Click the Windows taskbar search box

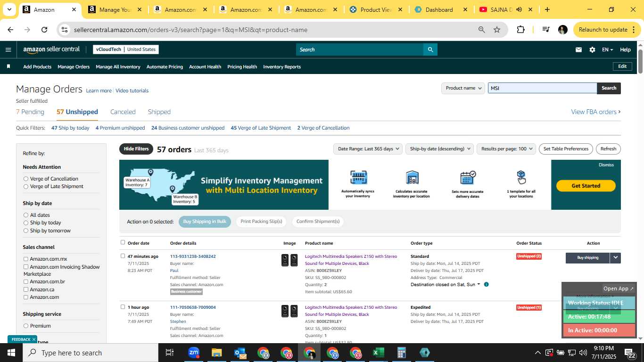[x=91, y=353]
